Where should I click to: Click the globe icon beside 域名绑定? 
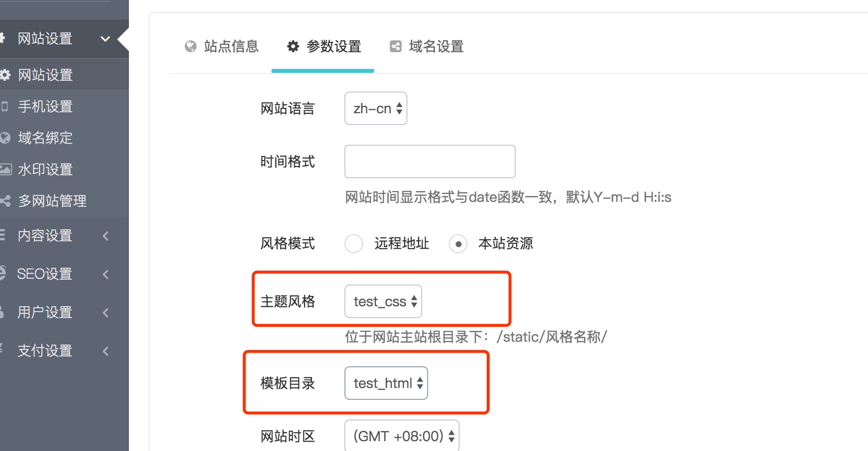[5, 138]
